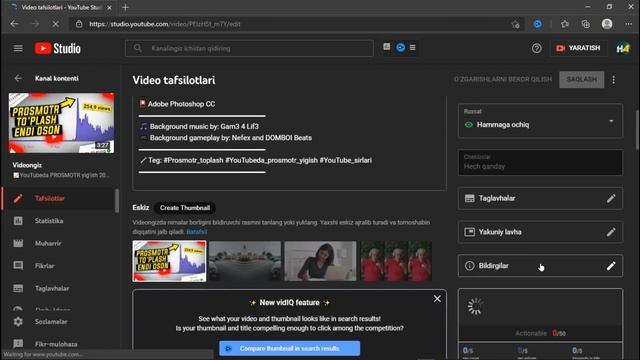
Task: Select the red-shirt man thumbnail
Action: tap(396, 261)
